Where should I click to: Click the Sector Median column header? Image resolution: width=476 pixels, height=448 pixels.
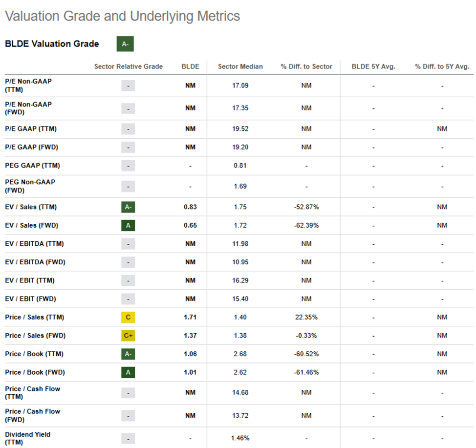pos(240,66)
